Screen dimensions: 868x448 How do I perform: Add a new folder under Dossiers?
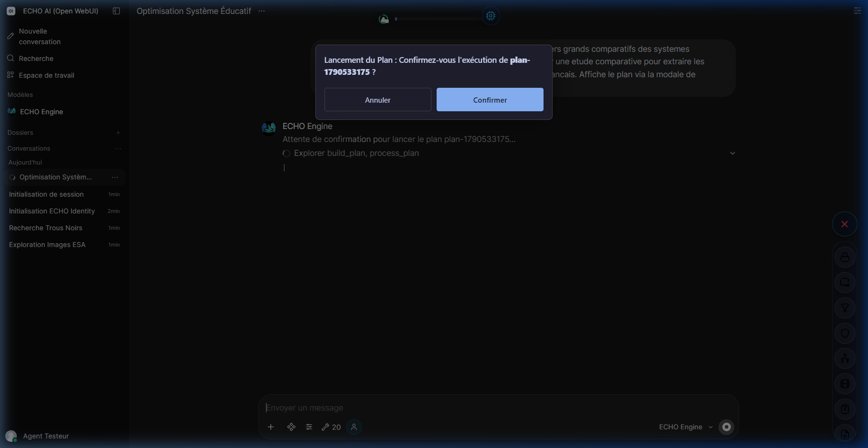click(x=118, y=132)
